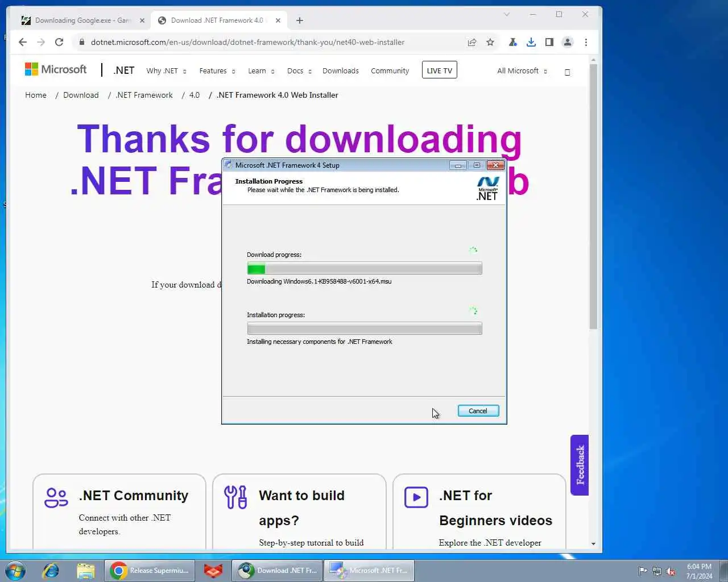Switch to Download .NET Fr... taskbar window
728x582 pixels.
[x=278, y=571]
